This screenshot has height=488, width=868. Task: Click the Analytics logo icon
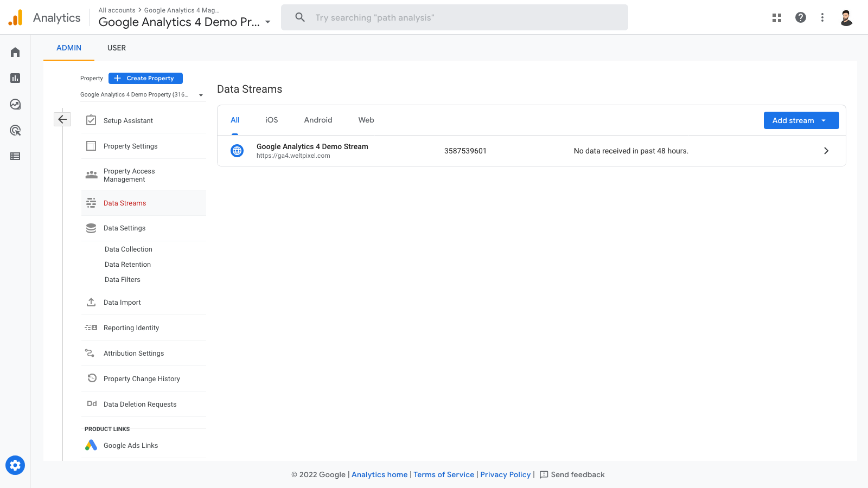(16, 17)
